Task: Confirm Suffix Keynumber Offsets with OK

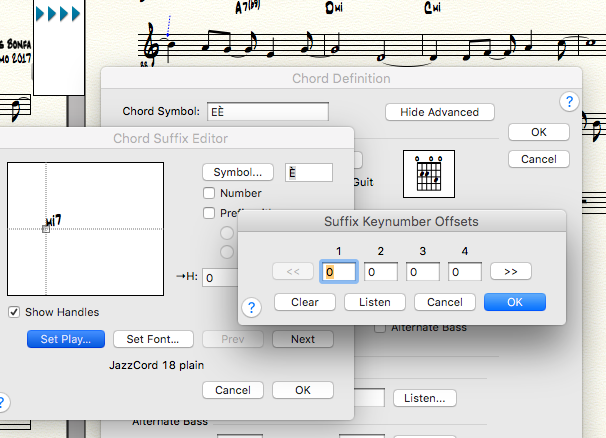Action: [x=514, y=302]
